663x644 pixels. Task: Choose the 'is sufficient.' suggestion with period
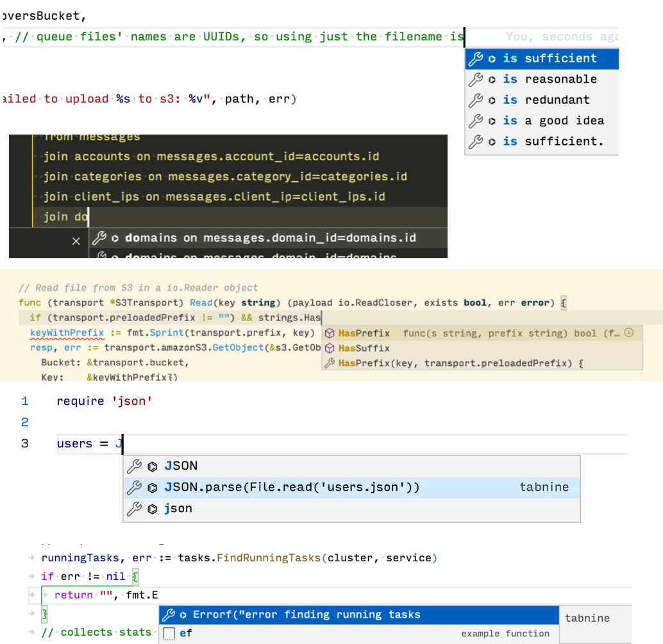click(x=542, y=142)
